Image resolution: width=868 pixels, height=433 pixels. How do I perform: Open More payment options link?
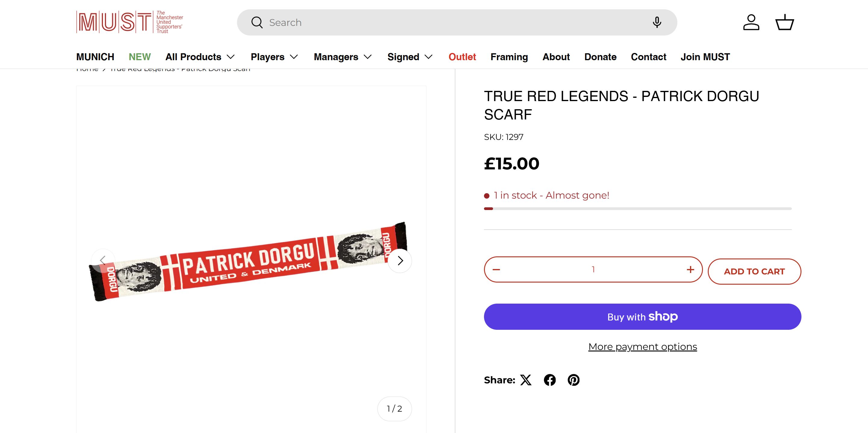point(642,346)
